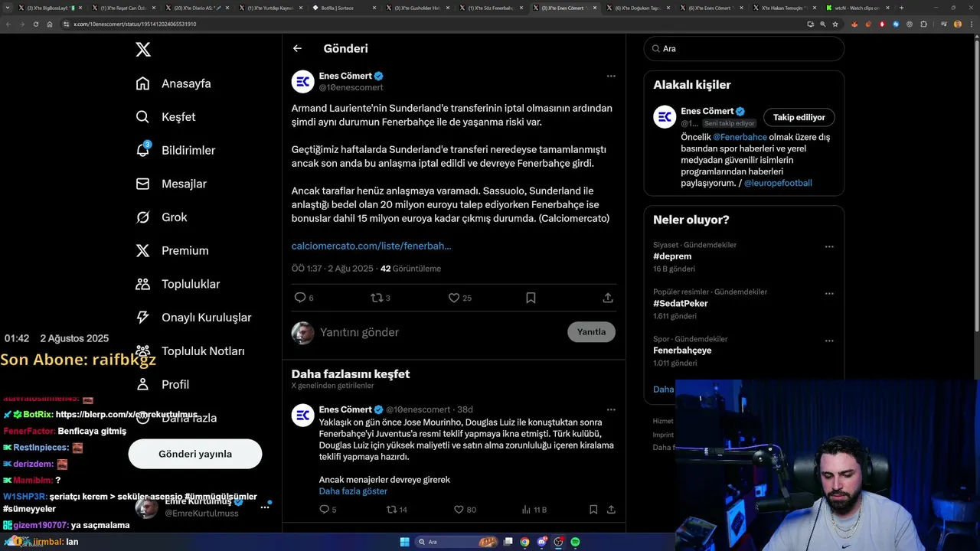Open Onaylı Kuruluşlar page
This screenshot has width=980, height=551.
point(193,318)
